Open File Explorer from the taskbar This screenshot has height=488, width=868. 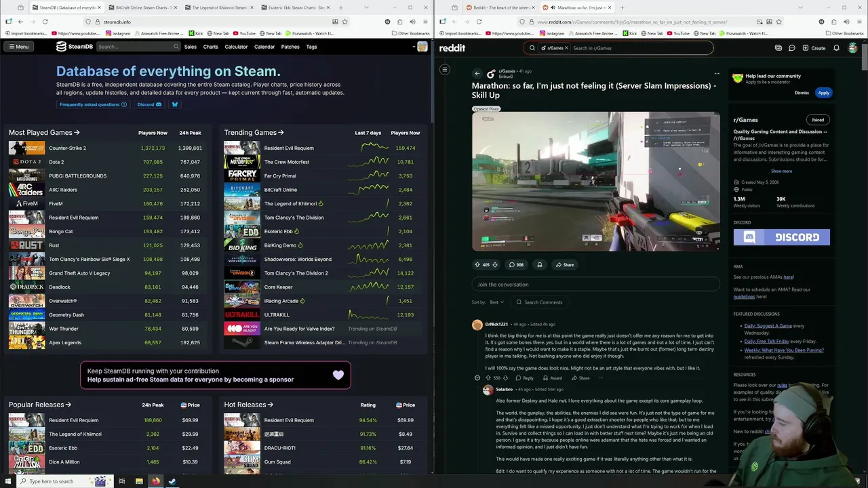(x=139, y=481)
